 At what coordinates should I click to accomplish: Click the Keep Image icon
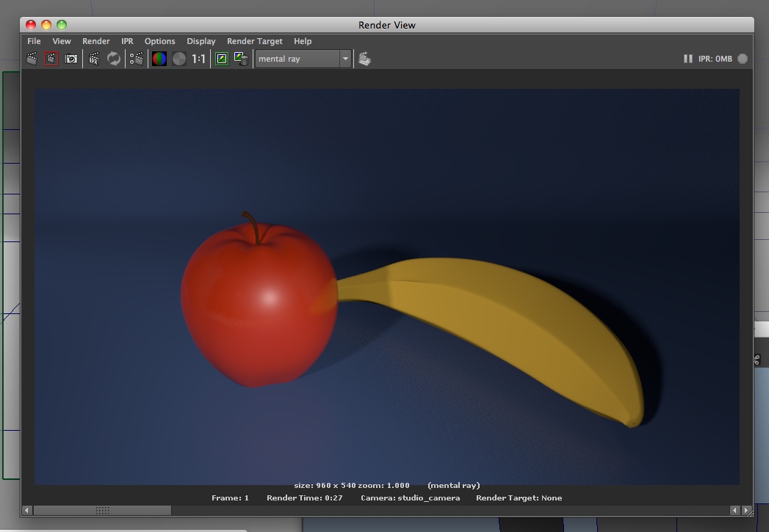222,59
